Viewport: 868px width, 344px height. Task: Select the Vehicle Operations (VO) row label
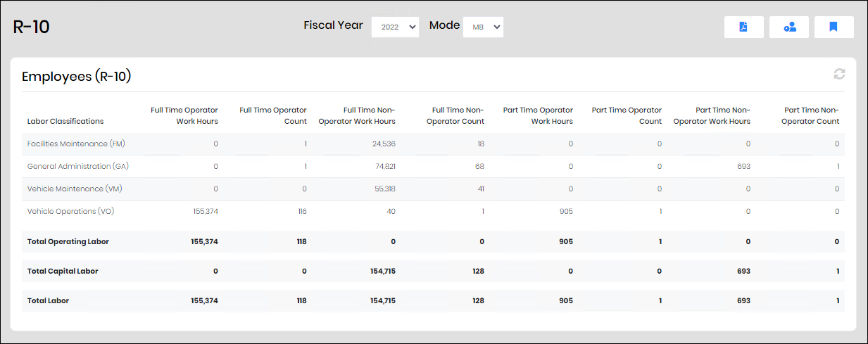click(x=71, y=211)
